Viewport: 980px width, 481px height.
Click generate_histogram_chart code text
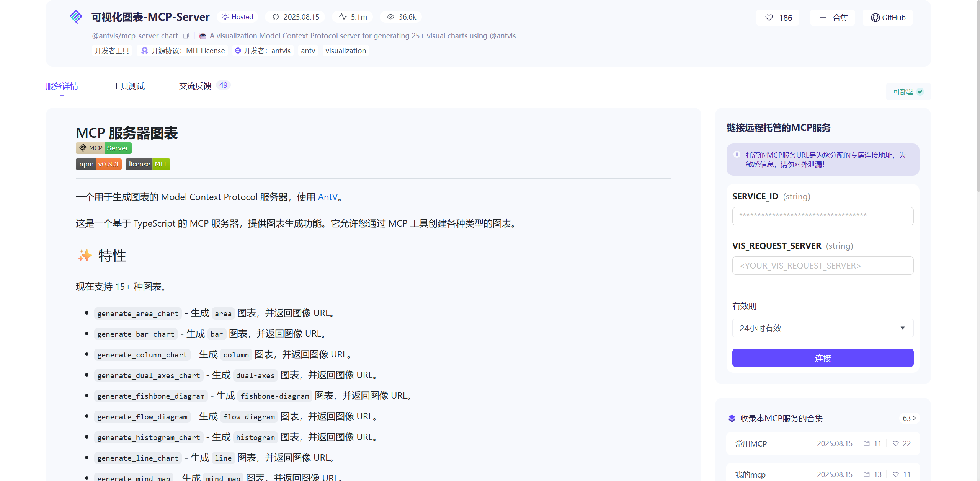point(149,437)
